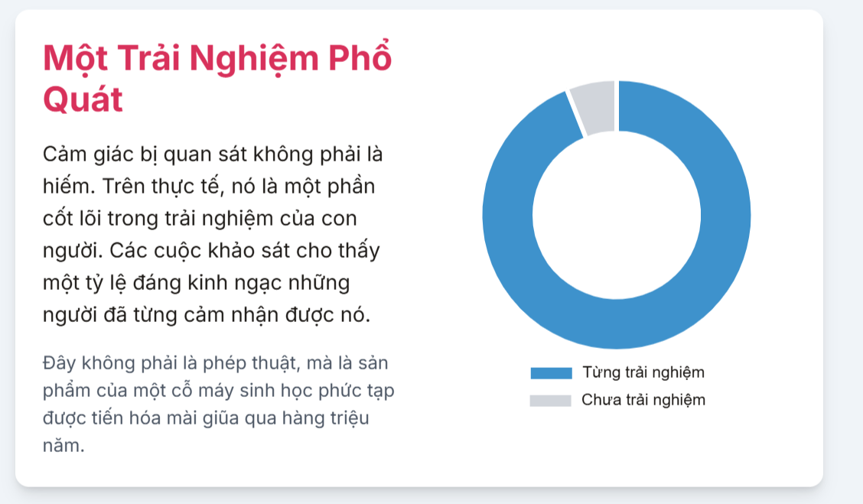863x504 pixels.
Task: Click the blue legend color swatch
Action: tap(551, 373)
